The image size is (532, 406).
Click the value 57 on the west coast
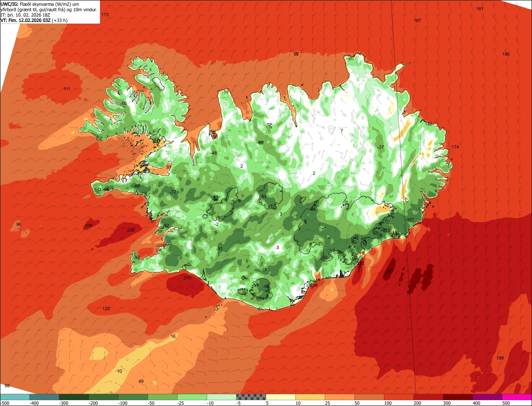[168, 167]
